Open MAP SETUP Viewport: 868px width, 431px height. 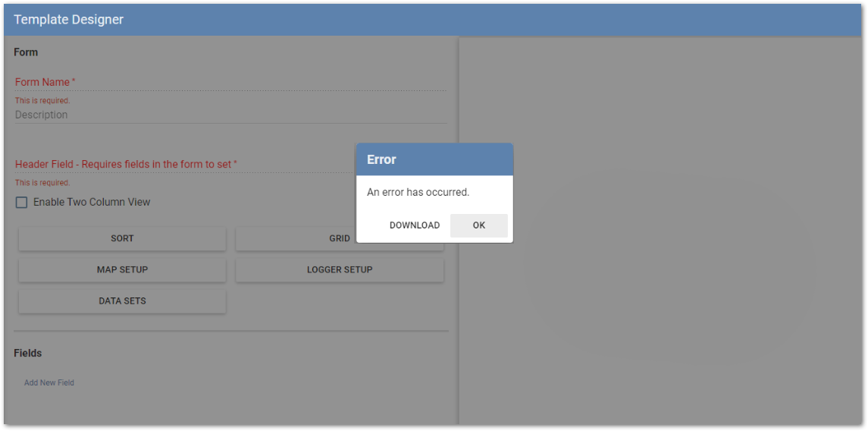click(122, 269)
